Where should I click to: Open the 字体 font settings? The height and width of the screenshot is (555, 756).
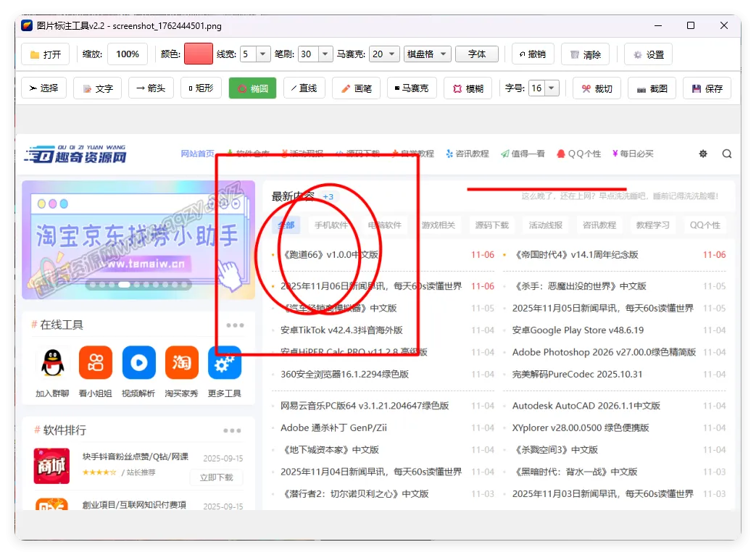(x=477, y=54)
